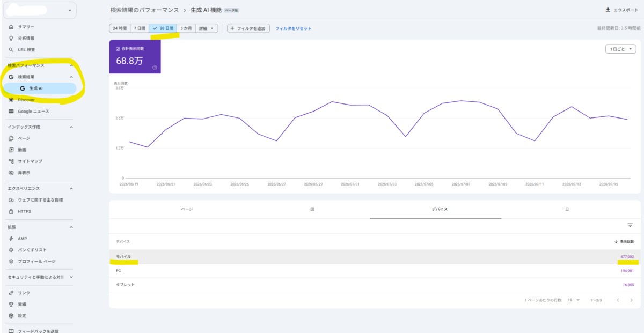Screen dimensions: 644x333
Task: Open the サイトマップ icon in sidebar
Action: point(11,161)
